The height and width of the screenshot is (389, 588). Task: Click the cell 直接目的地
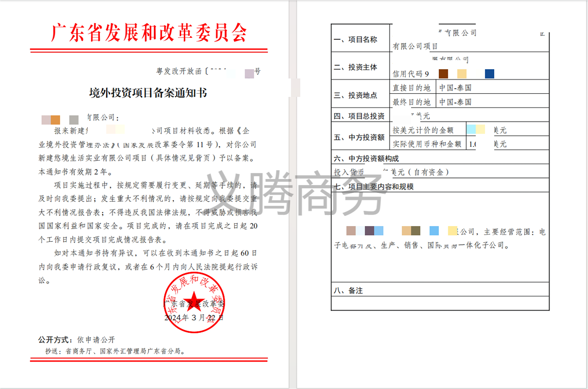(x=411, y=88)
